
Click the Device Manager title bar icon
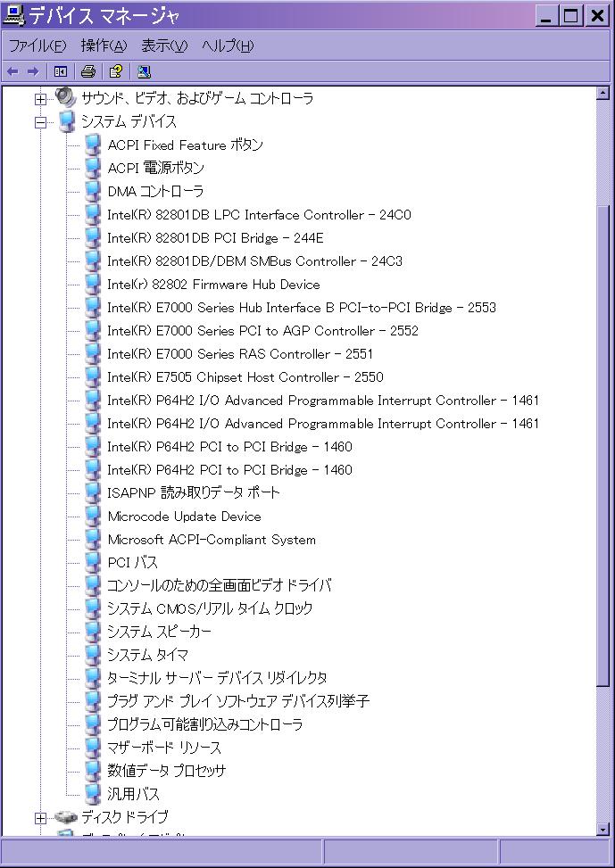coord(14,14)
